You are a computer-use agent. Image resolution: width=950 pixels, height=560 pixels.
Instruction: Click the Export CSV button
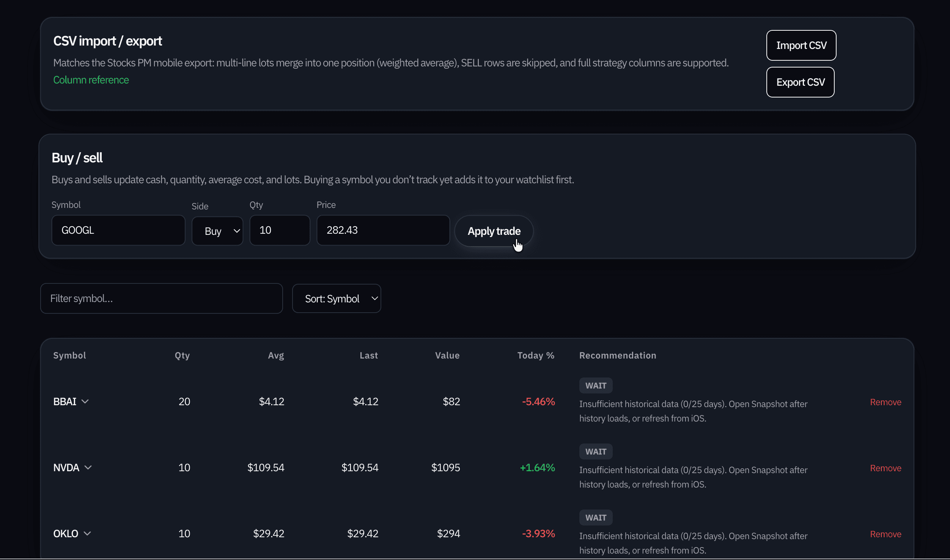pyautogui.click(x=800, y=82)
